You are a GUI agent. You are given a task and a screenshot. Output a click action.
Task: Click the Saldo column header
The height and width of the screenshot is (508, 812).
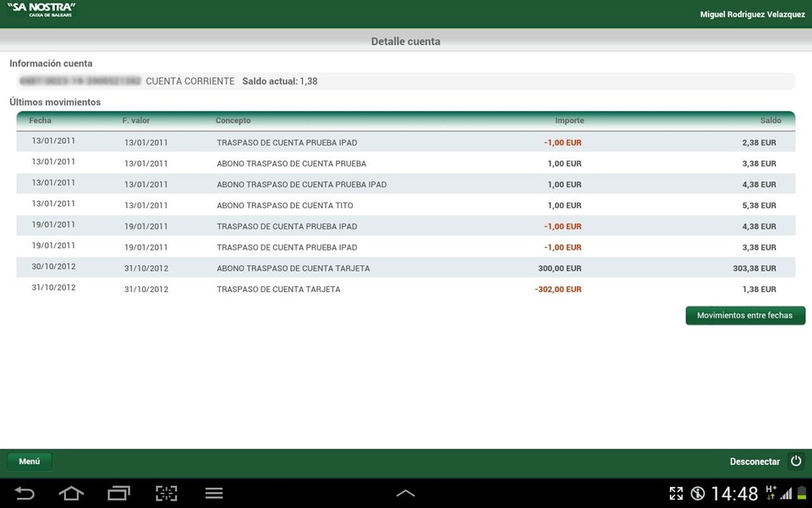771,120
